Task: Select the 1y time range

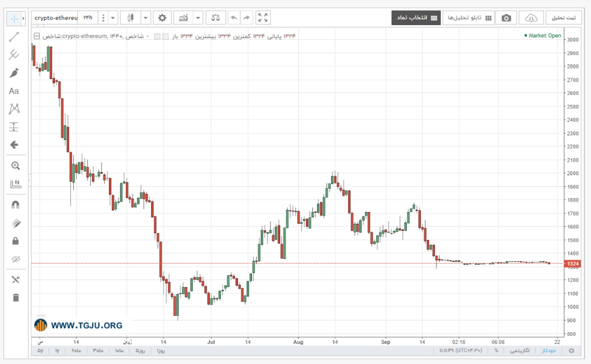Action: pos(57,351)
